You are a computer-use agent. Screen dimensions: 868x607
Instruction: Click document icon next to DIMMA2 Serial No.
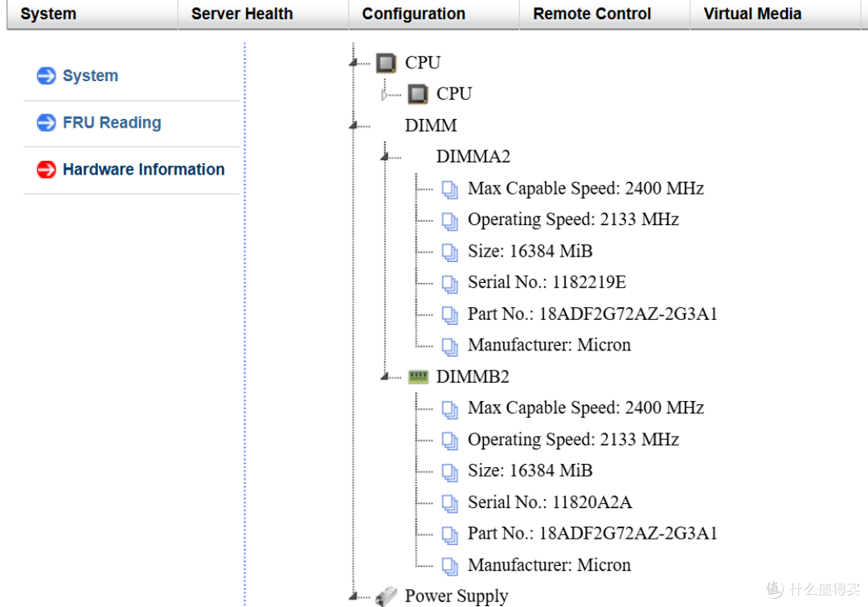(x=450, y=283)
